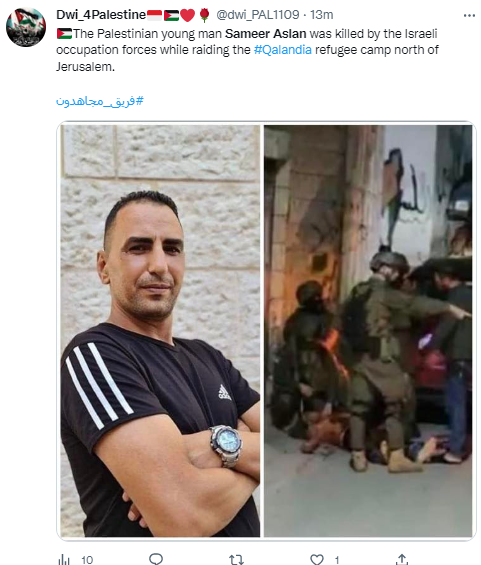This screenshot has width=481, height=565.
Task: Like the tweet with the heart icon
Action: pyautogui.click(x=317, y=559)
